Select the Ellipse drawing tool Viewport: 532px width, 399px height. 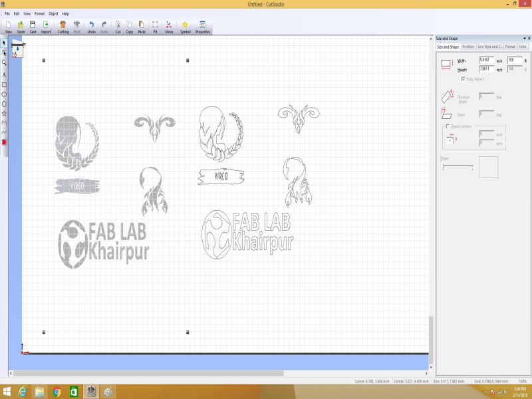point(4,94)
